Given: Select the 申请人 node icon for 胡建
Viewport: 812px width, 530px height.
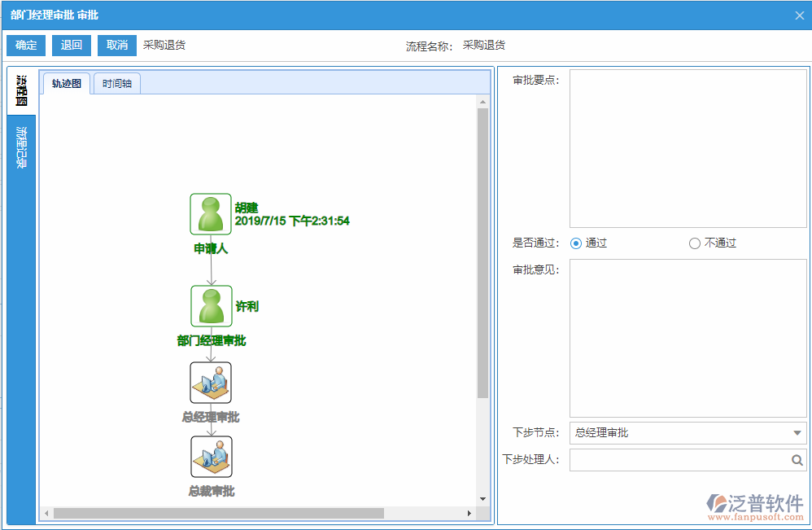Looking at the screenshot, I should [210, 213].
